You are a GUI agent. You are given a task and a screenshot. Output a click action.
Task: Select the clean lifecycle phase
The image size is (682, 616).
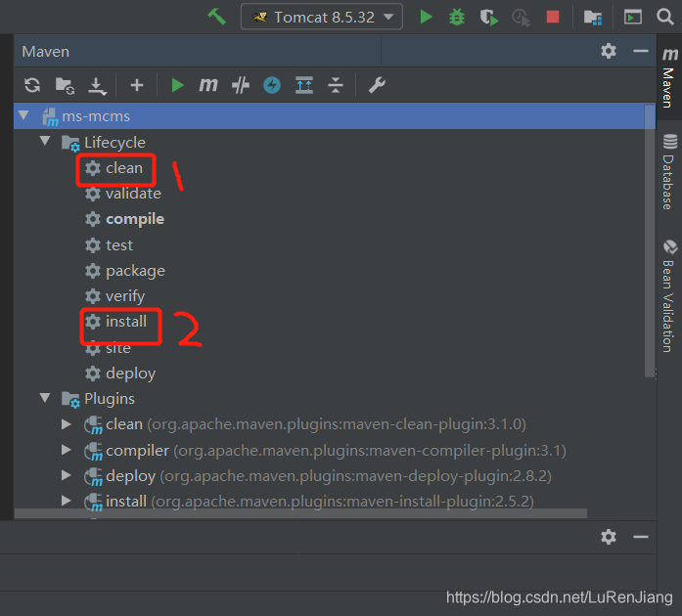pos(114,168)
